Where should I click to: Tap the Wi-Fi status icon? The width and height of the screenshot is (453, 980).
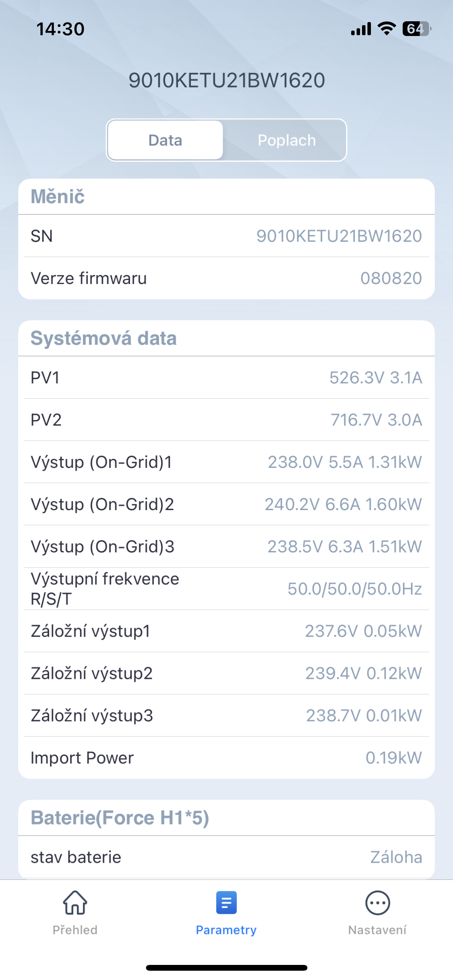386,29
